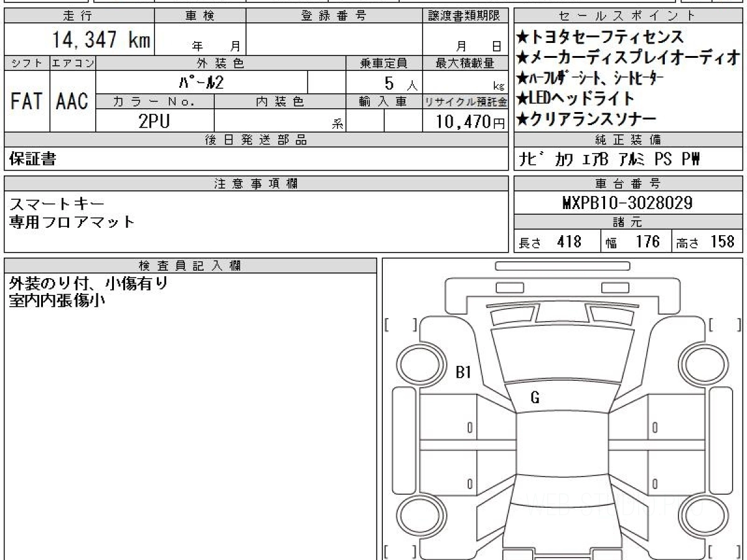Select the air conditioner code AAC
747x560 pixels.
click(x=73, y=101)
